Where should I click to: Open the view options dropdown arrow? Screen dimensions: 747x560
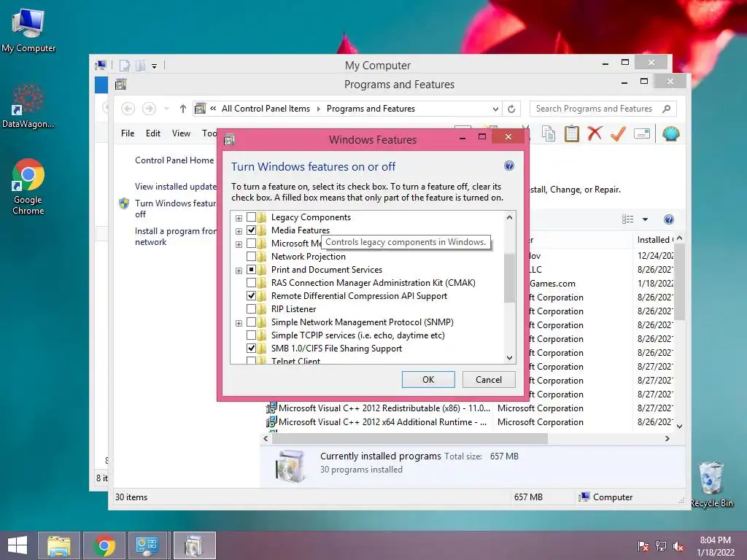645,219
